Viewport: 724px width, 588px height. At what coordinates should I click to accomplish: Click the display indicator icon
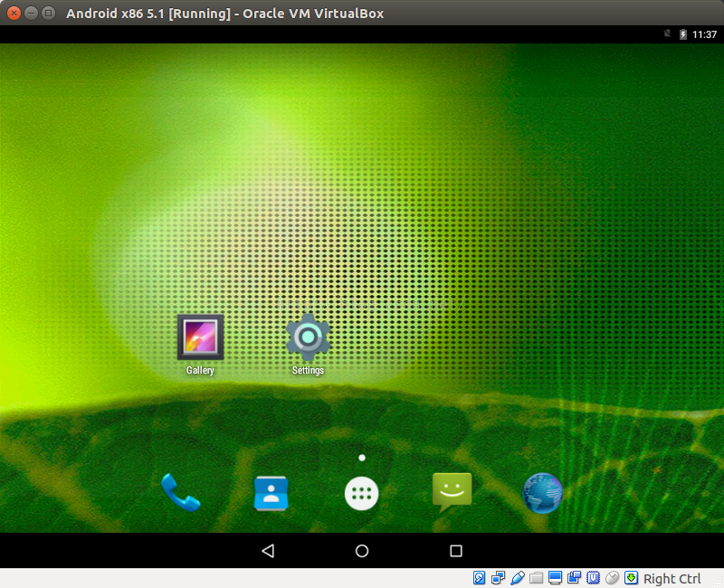coord(555,578)
